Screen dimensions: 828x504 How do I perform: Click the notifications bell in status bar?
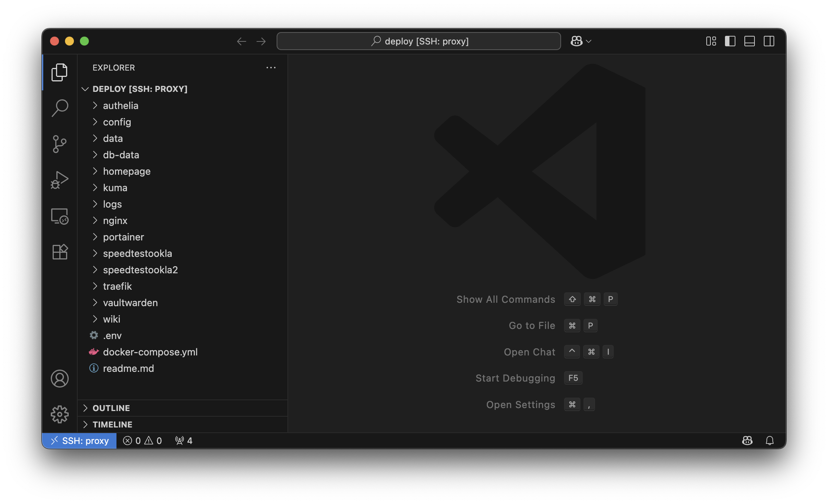tap(769, 441)
